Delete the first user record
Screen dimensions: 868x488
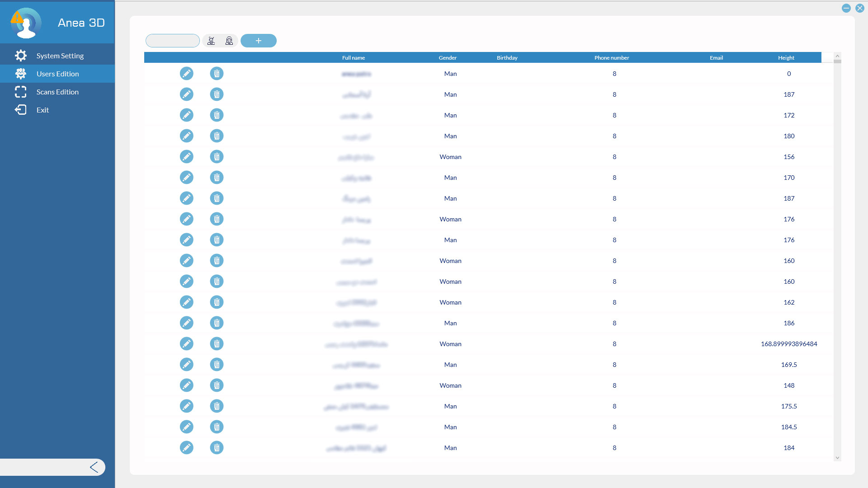(217, 73)
